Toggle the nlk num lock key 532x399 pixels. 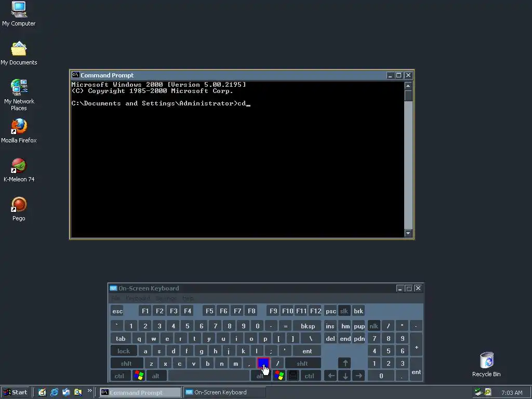tap(374, 326)
